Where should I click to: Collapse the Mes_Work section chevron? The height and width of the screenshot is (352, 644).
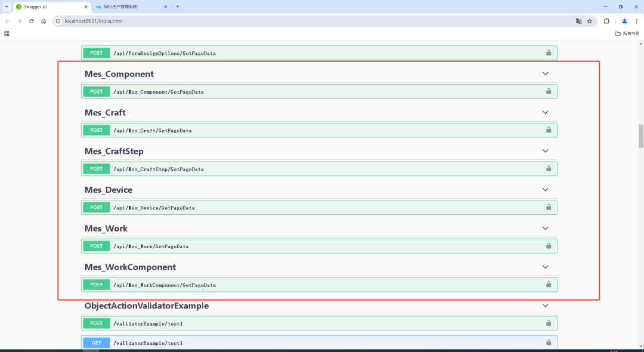point(545,229)
